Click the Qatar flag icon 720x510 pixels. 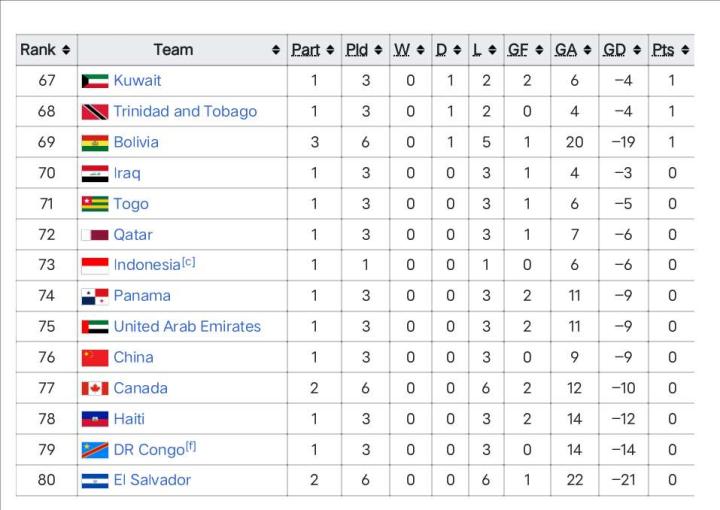coord(95,235)
